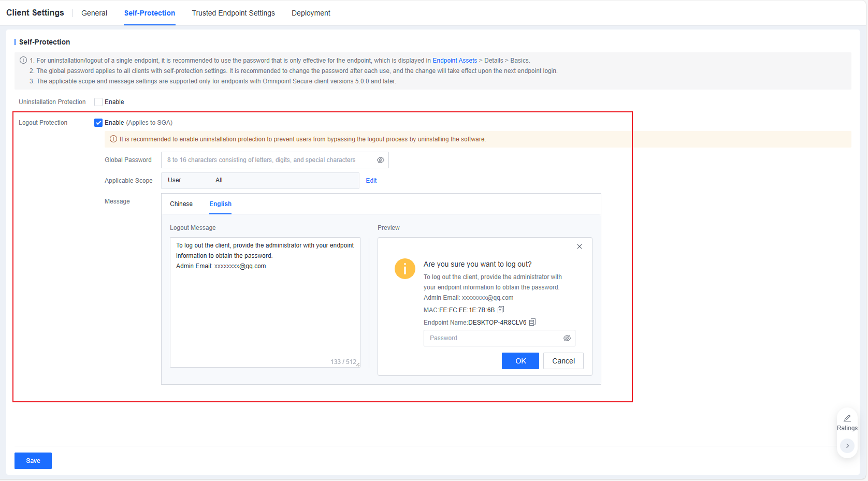The width and height of the screenshot is (868, 481).
Task: Open the Deployment tab
Action: (x=311, y=13)
